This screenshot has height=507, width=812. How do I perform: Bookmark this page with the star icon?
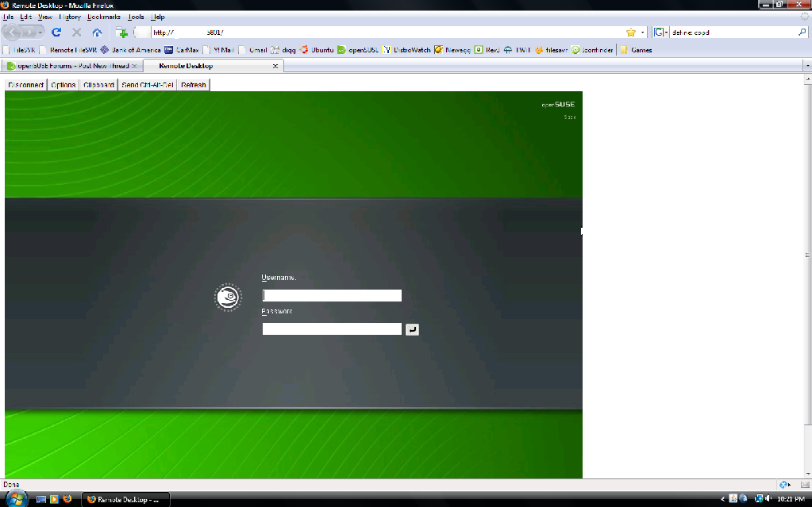(631, 32)
